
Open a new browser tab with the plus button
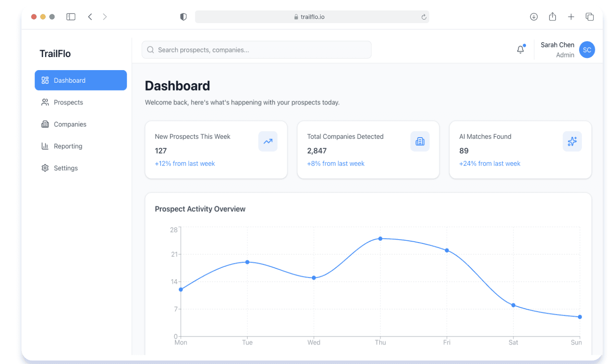(571, 17)
